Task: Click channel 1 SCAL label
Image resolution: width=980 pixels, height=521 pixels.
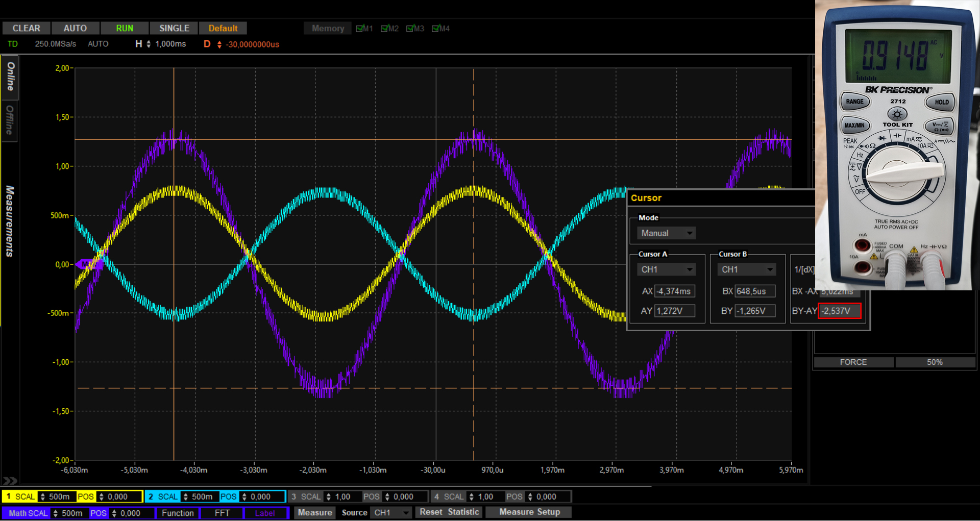Action: pyautogui.click(x=25, y=497)
